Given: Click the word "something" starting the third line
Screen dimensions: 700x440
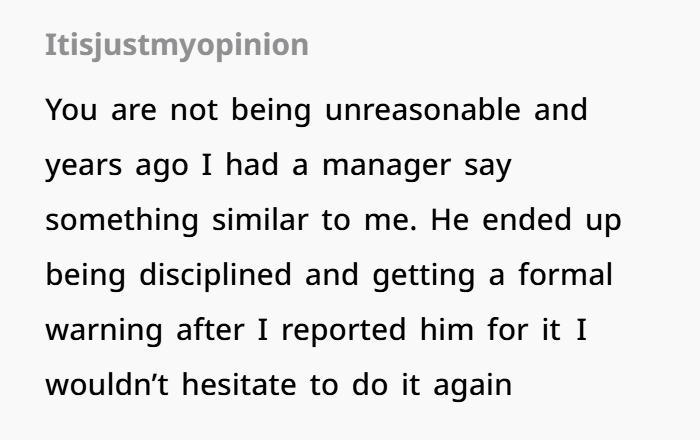Looking at the screenshot, I should [x=122, y=220].
